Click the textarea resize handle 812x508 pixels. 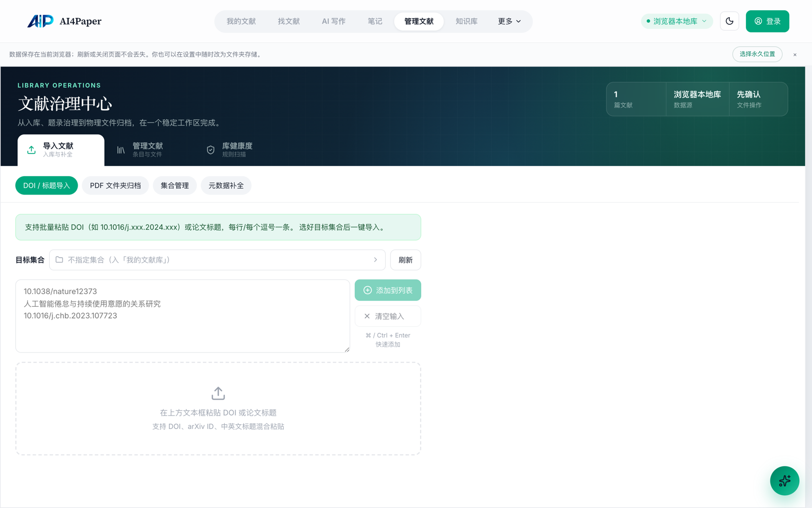pyautogui.click(x=347, y=350)
